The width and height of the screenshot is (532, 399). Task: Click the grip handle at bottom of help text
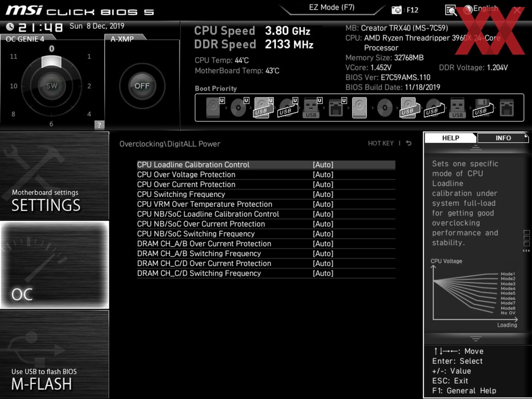click(476, 338)
